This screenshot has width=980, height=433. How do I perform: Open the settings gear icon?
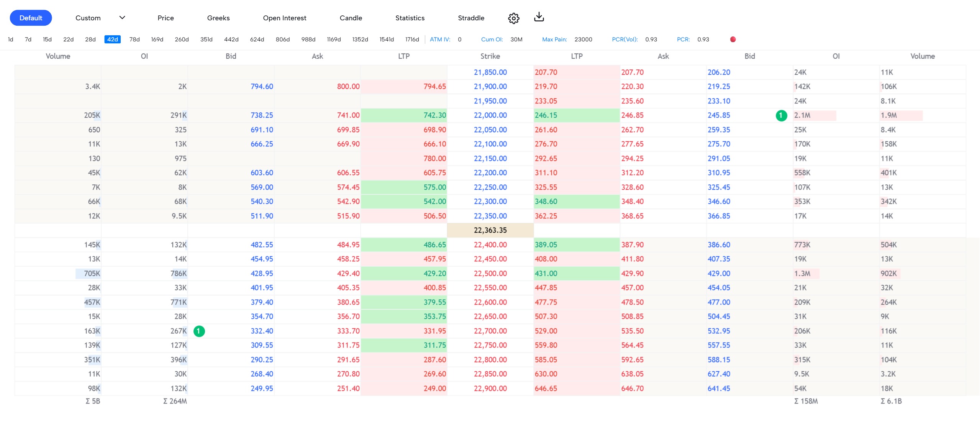[513, 18]
